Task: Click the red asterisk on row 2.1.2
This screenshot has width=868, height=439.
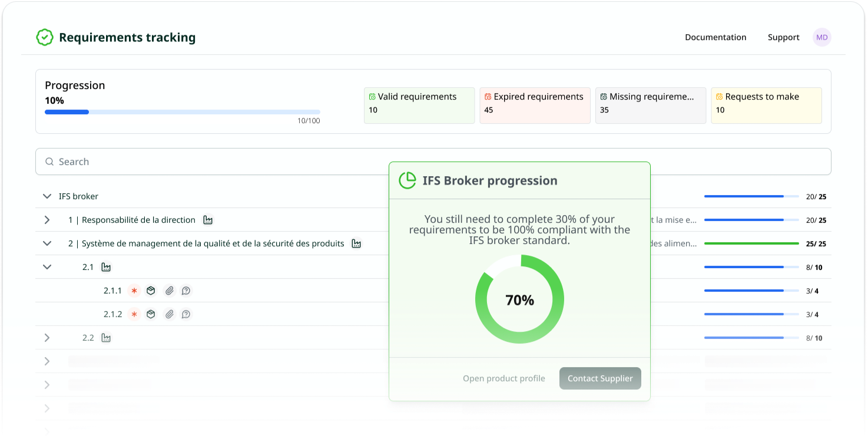Action: (134, 314)
